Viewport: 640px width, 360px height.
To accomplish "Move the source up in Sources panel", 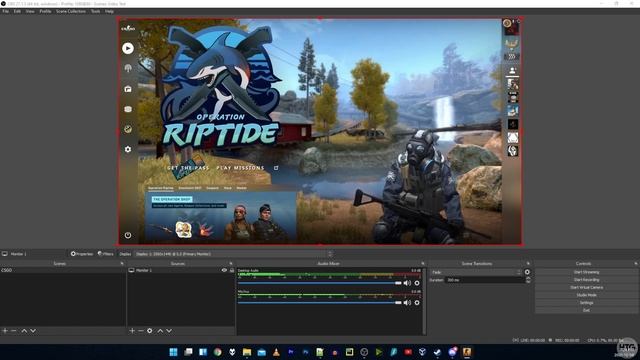I will pyautogui.click(x=160, y=331).
